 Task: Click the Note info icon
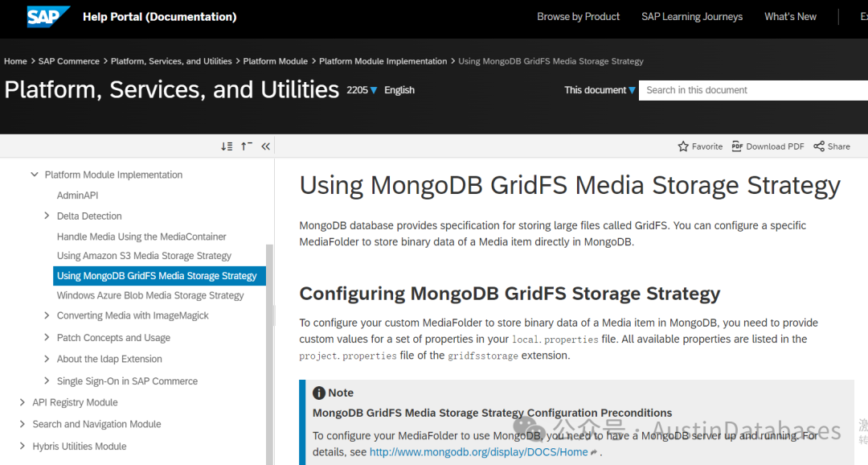point(319,393)
